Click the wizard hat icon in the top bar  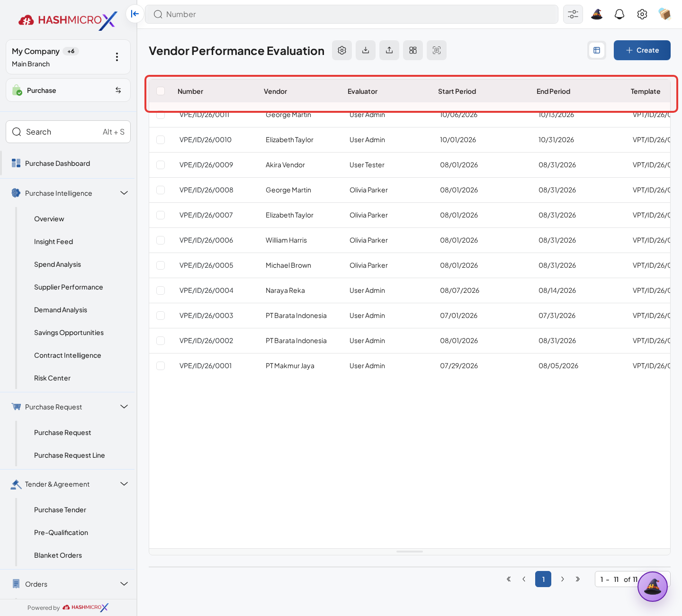(597, 14)
